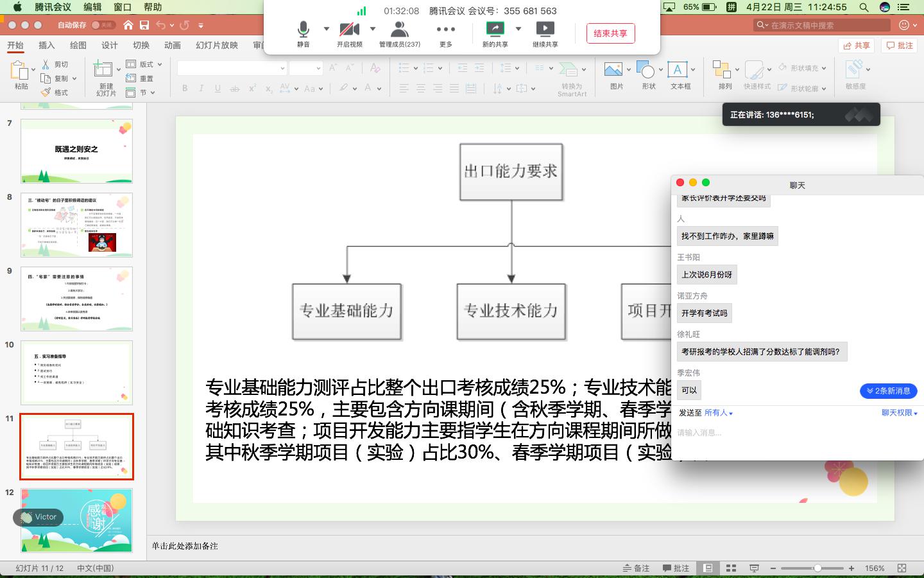End screen sharing with 结束共享 button
Image resolution: width=924 pixels, height=578 pixels.
[610, 33]
